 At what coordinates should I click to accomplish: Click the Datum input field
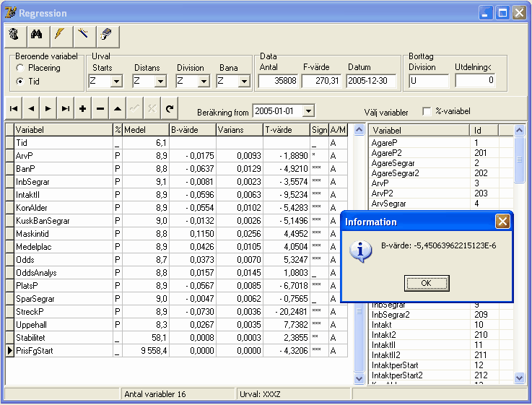(x=371, y=81)
